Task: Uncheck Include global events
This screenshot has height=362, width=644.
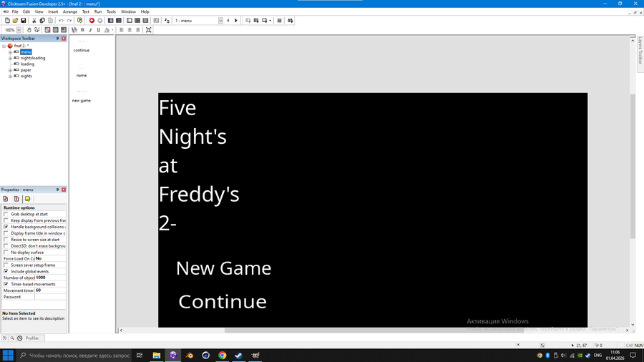Action: (x=6, y=271)
